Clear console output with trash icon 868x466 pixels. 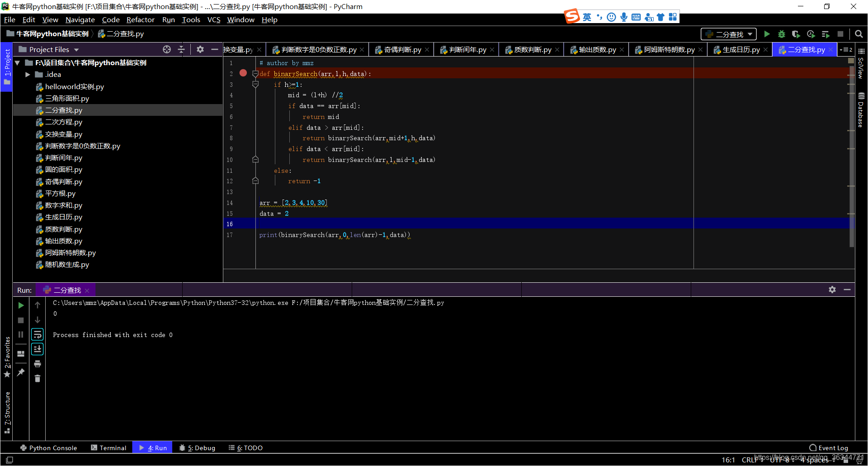38,379
